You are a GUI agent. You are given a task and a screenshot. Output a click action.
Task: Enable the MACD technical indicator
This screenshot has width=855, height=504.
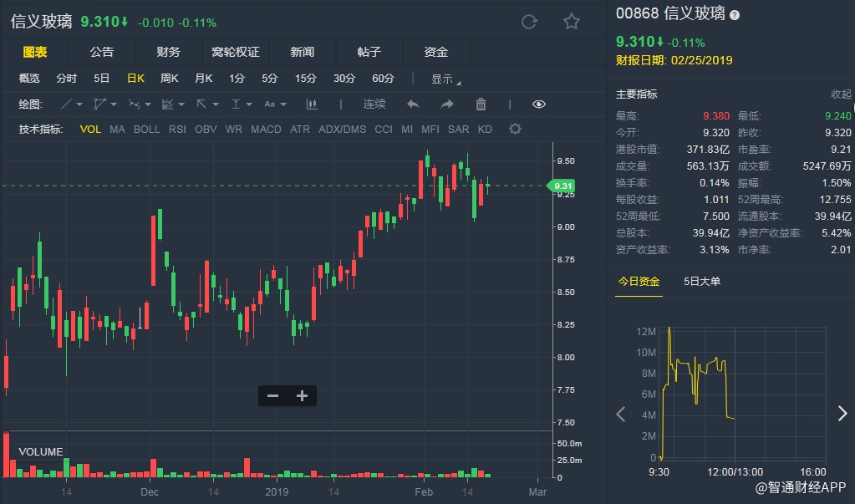[266, 130]
